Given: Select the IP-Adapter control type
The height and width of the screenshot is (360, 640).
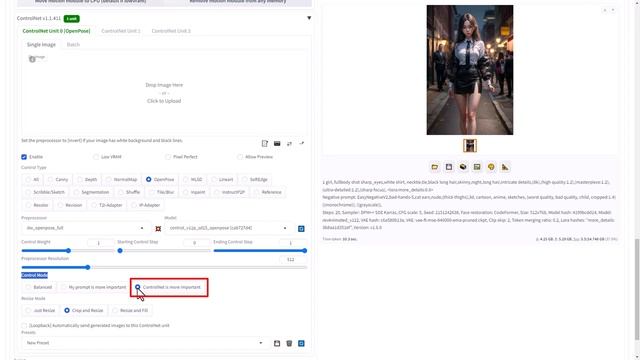Looking at the screenshot, I should 146,205.
